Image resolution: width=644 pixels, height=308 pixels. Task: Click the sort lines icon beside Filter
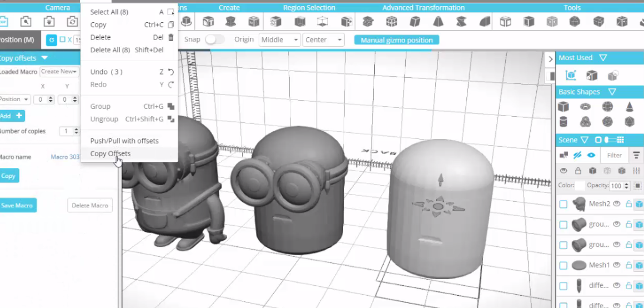pos(636,155)
